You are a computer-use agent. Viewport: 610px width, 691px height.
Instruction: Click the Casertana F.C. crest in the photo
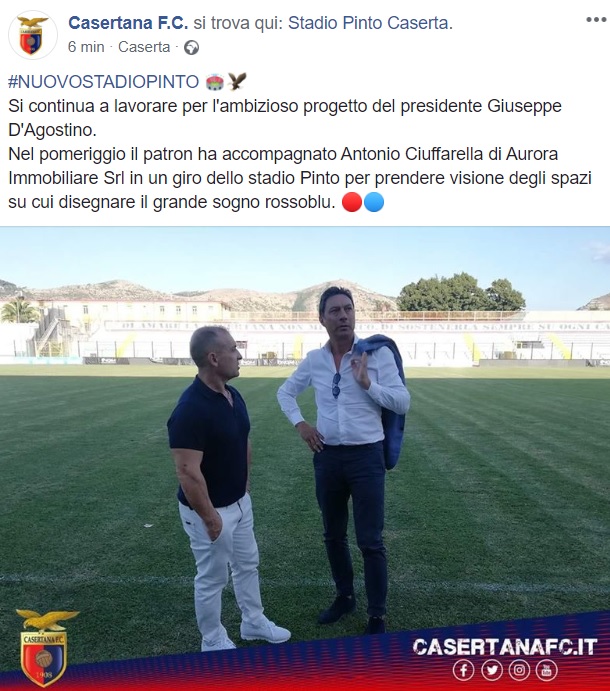click(x=45, y=647)
